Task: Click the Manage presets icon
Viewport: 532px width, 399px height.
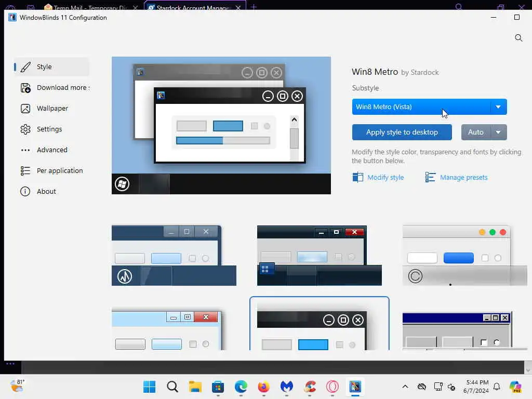Action: (430, 177)
